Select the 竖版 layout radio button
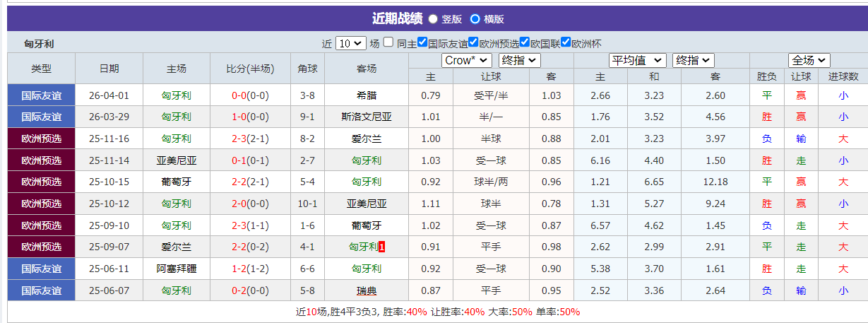Screen dimensions: 868x323 [433, 19]
